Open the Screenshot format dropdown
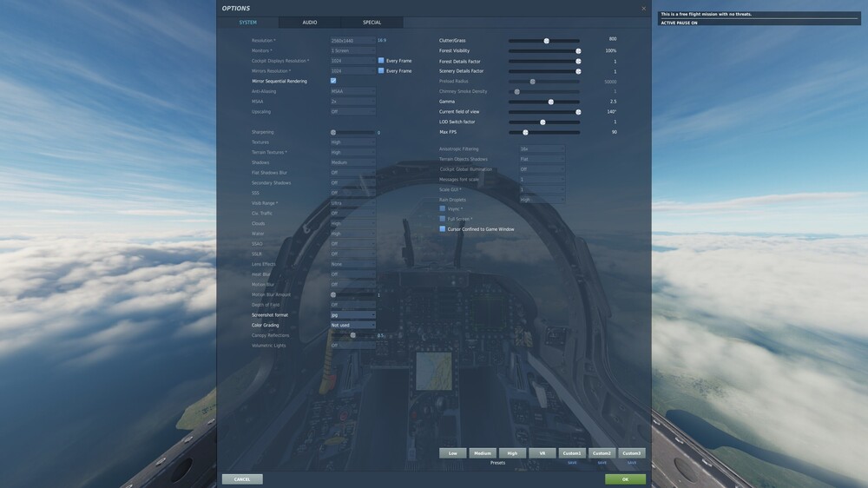This screenshot has height=488, width=868. click(352, 314)
